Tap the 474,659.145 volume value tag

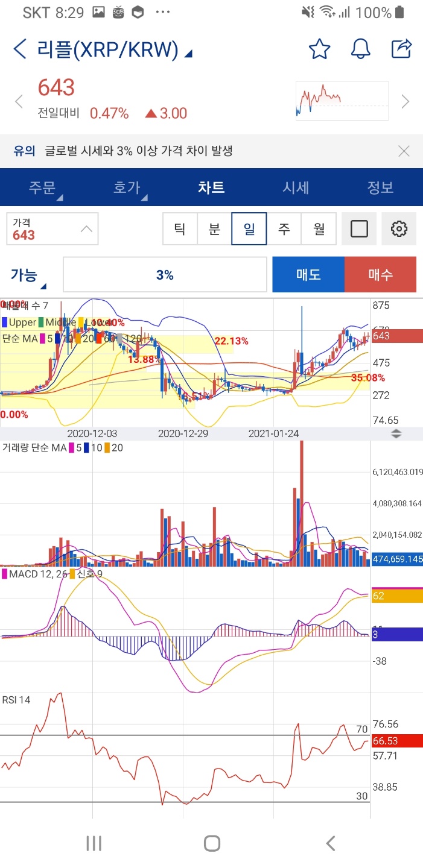pyautogui.click(x=396, y=559)
